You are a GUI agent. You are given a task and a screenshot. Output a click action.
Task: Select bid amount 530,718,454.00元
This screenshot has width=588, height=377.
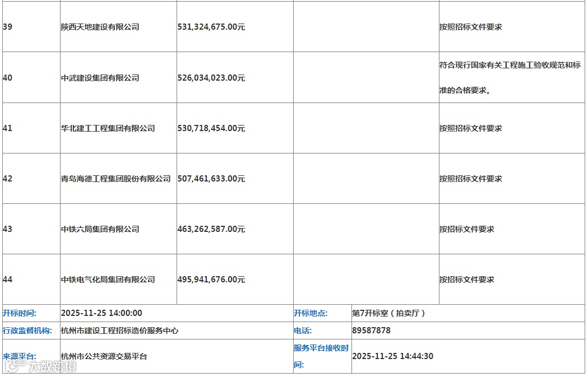tap(211, 128)
